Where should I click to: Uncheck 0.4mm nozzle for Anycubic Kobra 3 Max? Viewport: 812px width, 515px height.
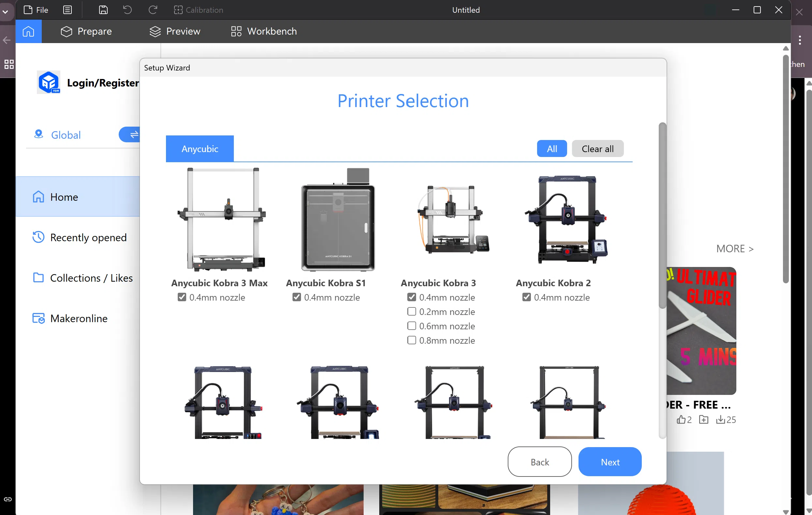182,297
